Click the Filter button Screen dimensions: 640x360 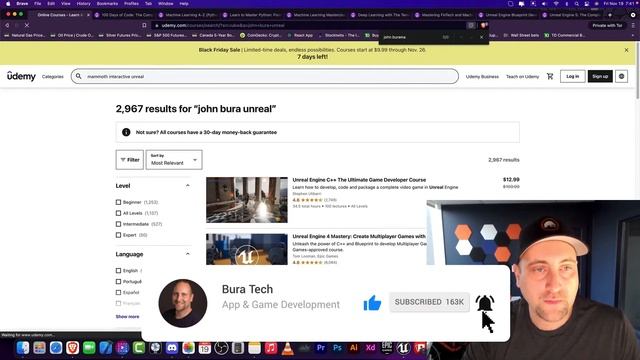click(130, 160)
